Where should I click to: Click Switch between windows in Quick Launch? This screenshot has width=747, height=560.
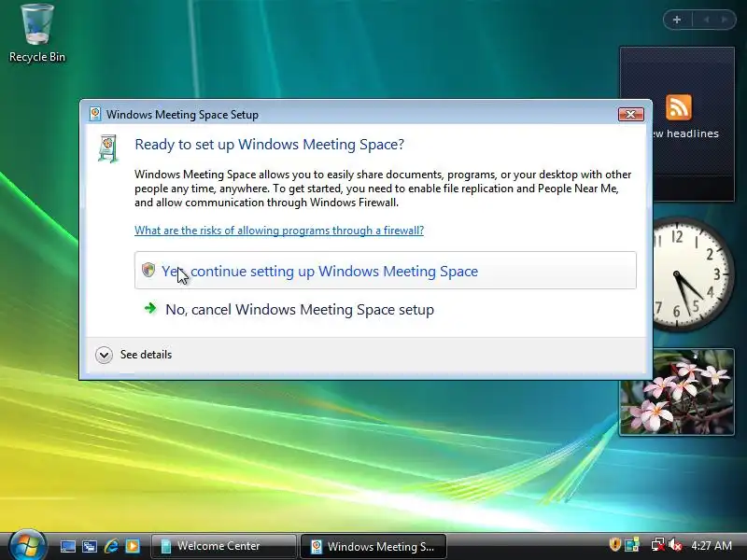(90, 546)
